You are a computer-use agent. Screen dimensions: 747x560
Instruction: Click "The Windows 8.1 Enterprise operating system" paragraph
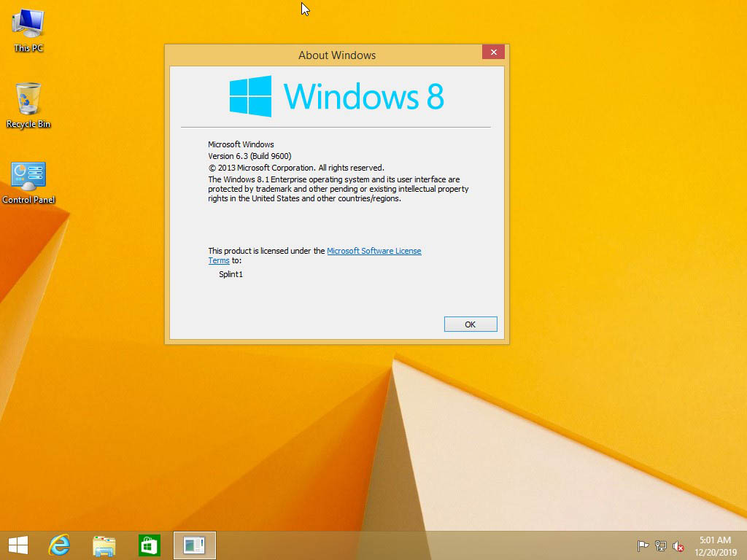tap(338, 189)
